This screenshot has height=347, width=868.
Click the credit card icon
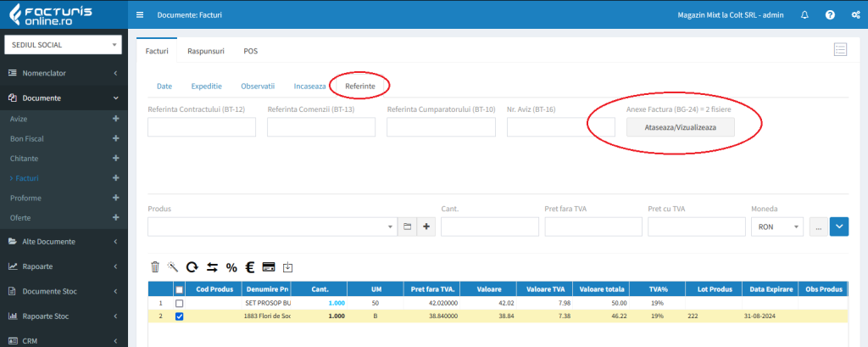[x=269, y=267]
